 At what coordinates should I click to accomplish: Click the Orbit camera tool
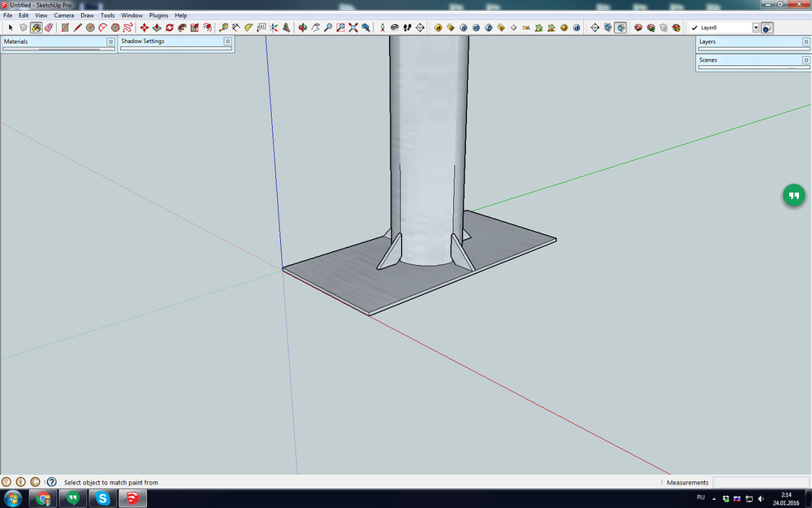[x=302, y=28]
